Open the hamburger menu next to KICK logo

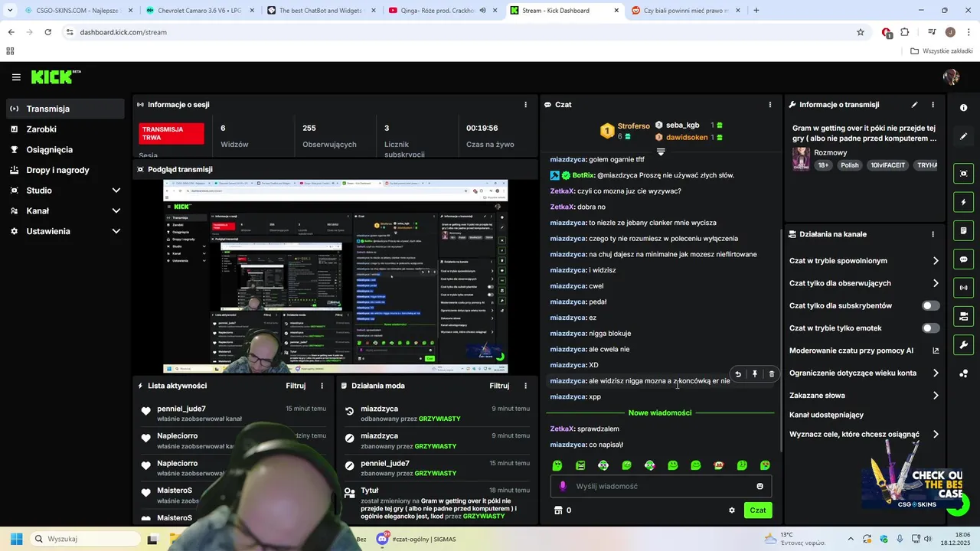click(16, 77)
